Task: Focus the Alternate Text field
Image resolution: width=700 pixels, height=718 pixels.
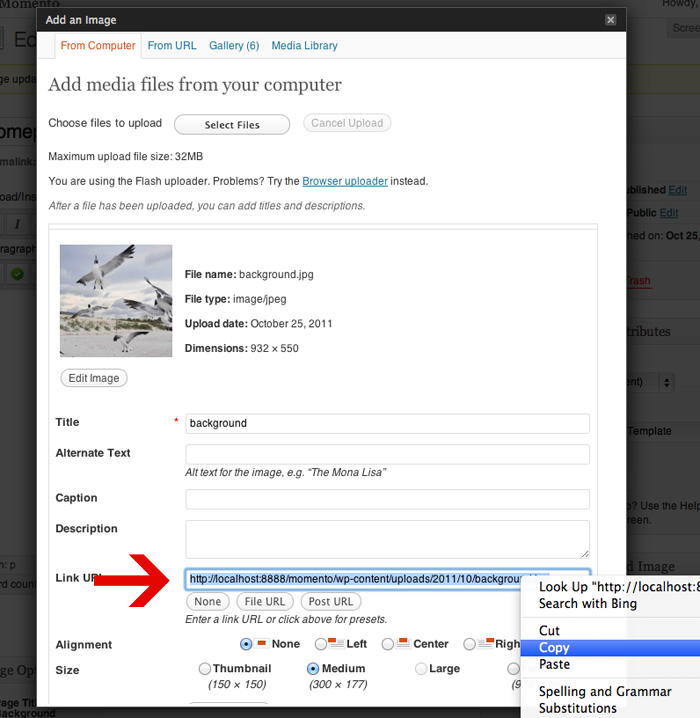Action: coord(387,454)
